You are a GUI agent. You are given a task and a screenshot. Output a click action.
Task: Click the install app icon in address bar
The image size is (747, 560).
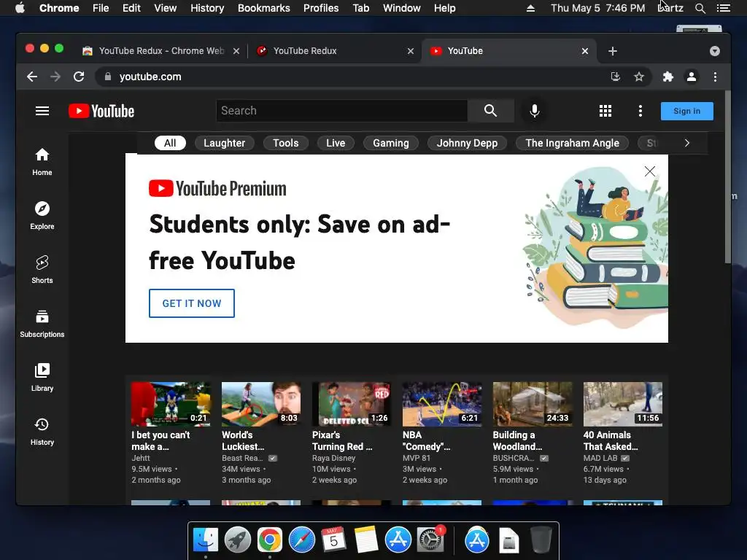(x=616, y=77)
